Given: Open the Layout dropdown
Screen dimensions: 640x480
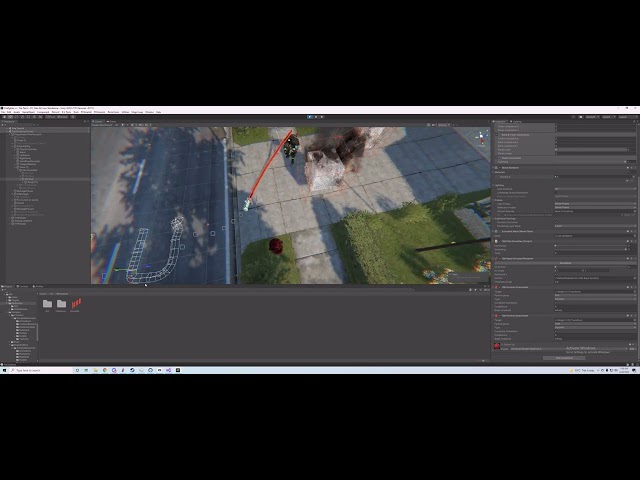Looking at the screenshot, I should [628, 117].
